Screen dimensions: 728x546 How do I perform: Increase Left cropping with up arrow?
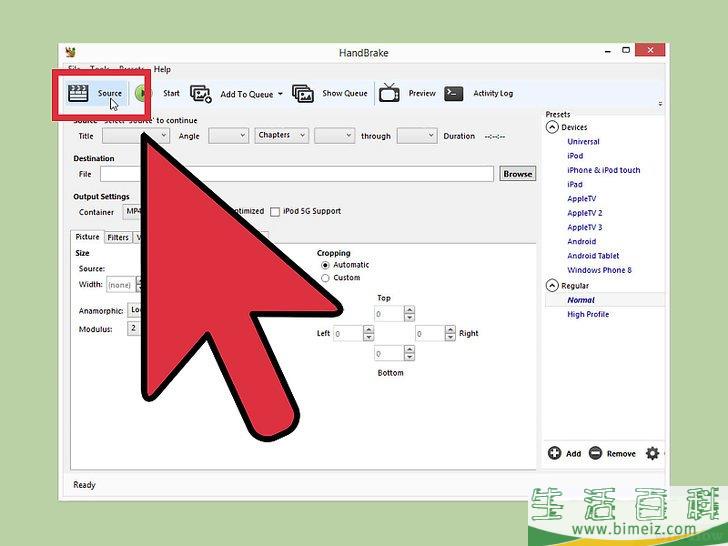coord(368,330)
